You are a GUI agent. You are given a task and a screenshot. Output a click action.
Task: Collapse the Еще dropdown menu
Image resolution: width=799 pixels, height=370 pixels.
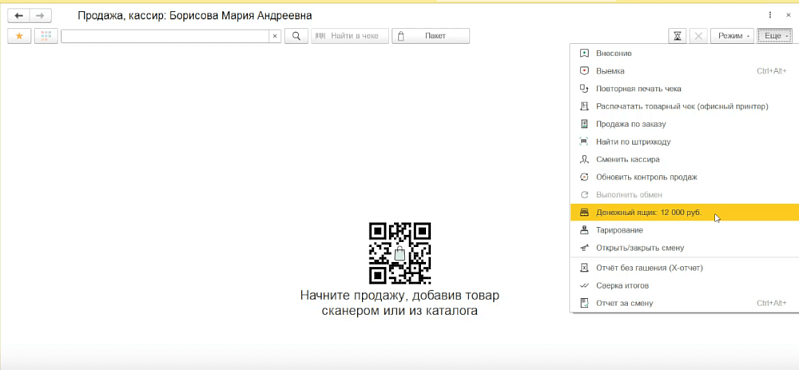(776, 36)
